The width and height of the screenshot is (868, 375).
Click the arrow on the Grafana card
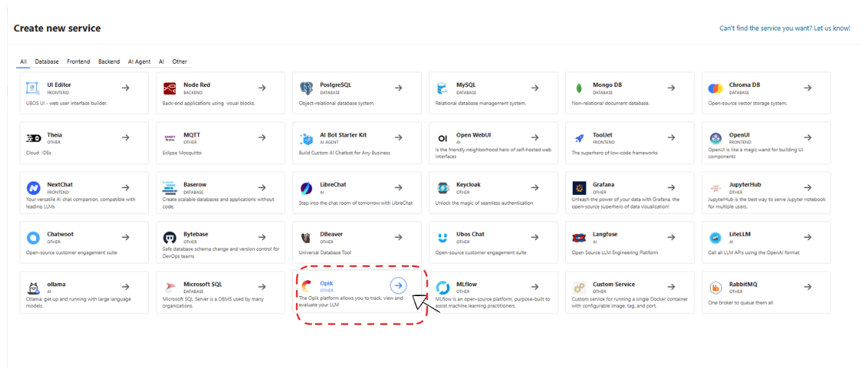coord(671,187)
